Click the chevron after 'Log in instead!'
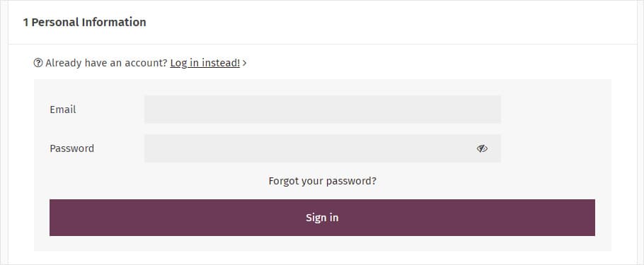Viewport: 644px width, 265px height. point(244,63)
